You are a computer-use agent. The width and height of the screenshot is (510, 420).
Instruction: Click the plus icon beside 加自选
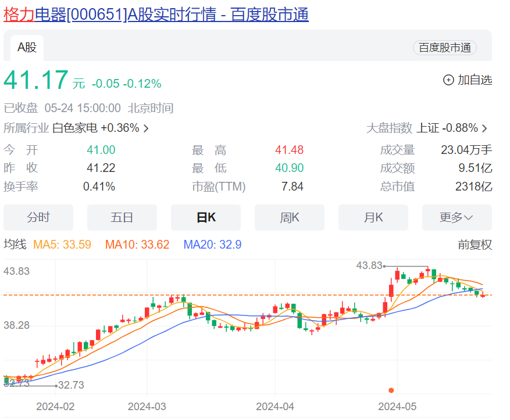(x=448, y=80)
